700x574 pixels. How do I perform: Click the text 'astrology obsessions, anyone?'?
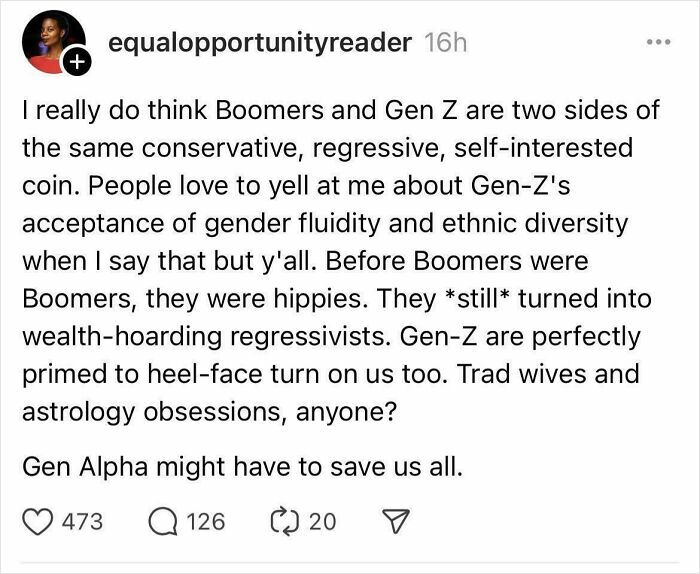209,412
